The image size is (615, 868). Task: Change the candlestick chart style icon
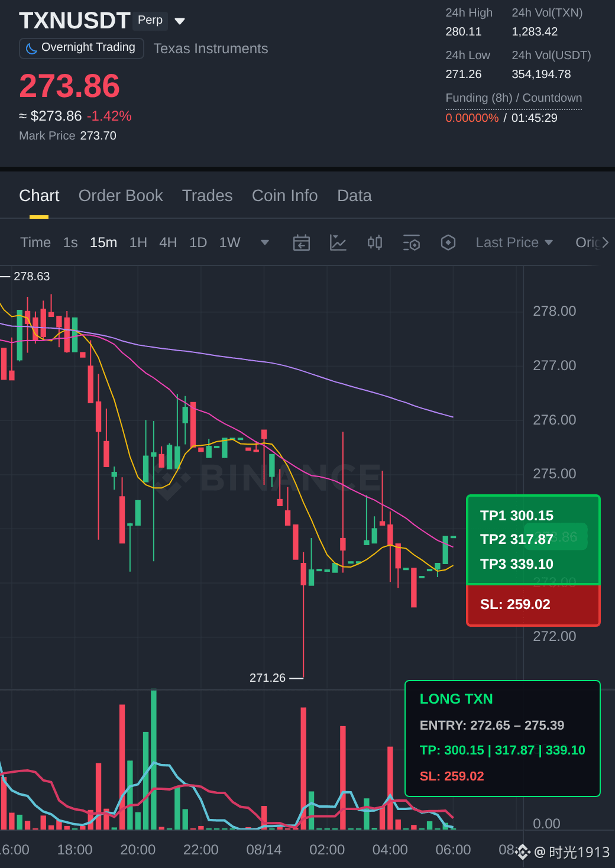(375, 242)
